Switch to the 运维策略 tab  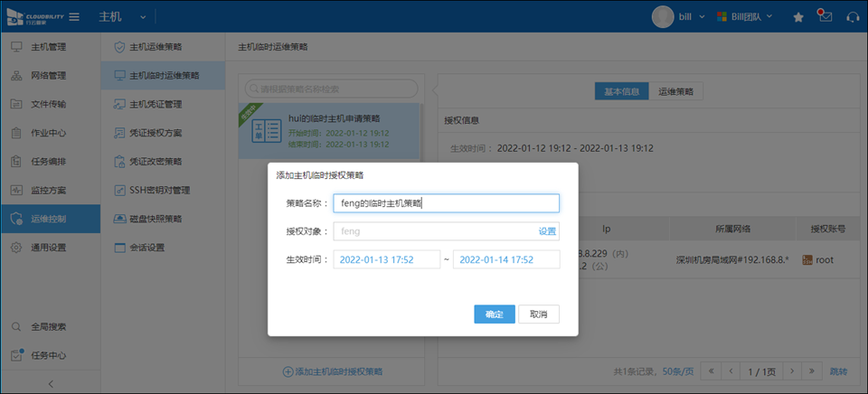(676, 92)
